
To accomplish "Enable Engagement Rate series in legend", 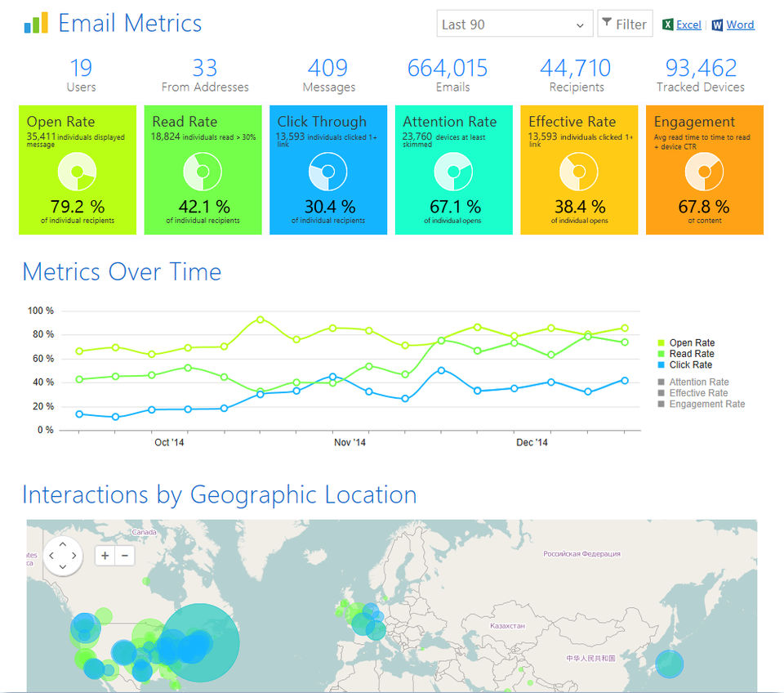I will point(701,404).
